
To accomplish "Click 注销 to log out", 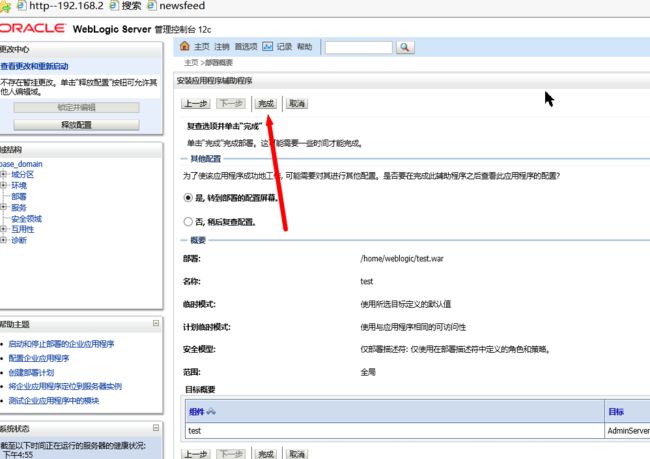I will coord(222,47).
